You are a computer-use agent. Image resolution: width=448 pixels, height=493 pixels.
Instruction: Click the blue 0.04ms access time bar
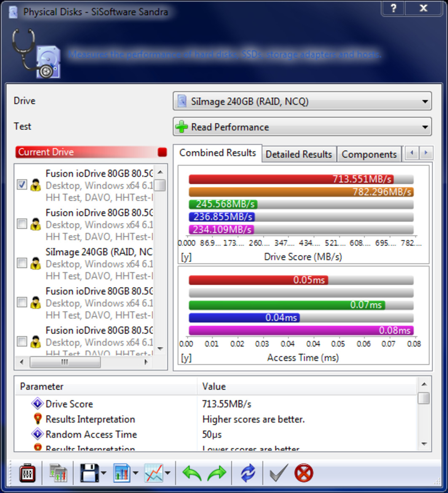(244, 318)
